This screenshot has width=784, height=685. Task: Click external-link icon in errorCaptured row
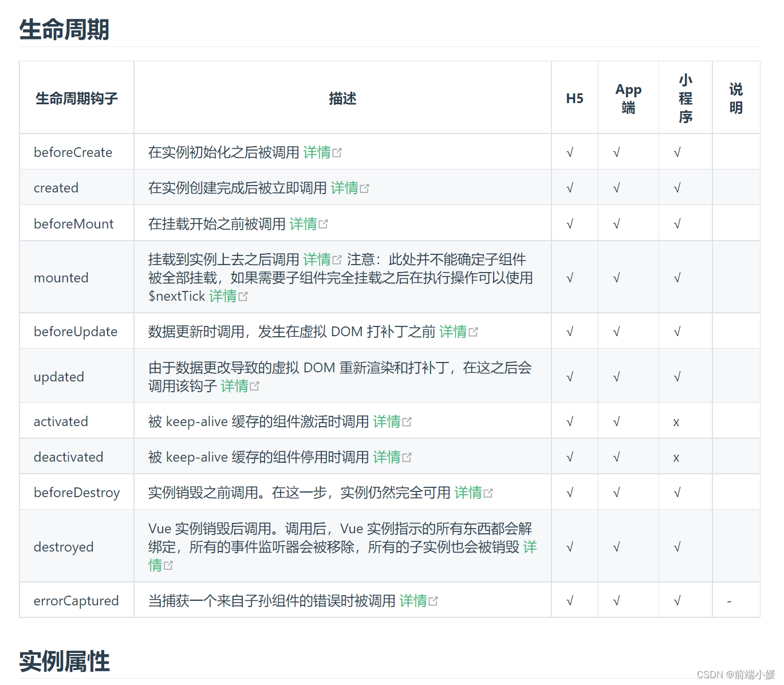[434, 601]
